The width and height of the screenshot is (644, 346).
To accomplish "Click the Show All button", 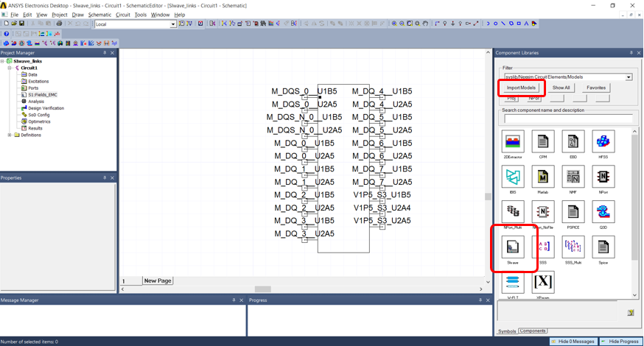I will [x=561, y=88].
